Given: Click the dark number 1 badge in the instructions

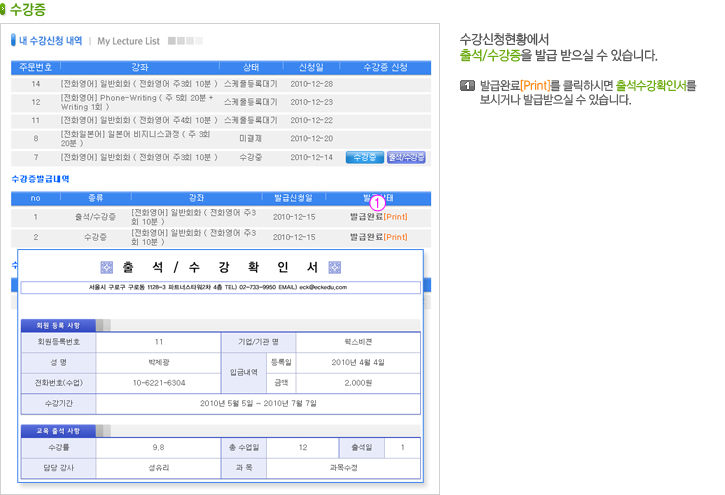Looking at the screenshot, I should click(x=466, y=86).
